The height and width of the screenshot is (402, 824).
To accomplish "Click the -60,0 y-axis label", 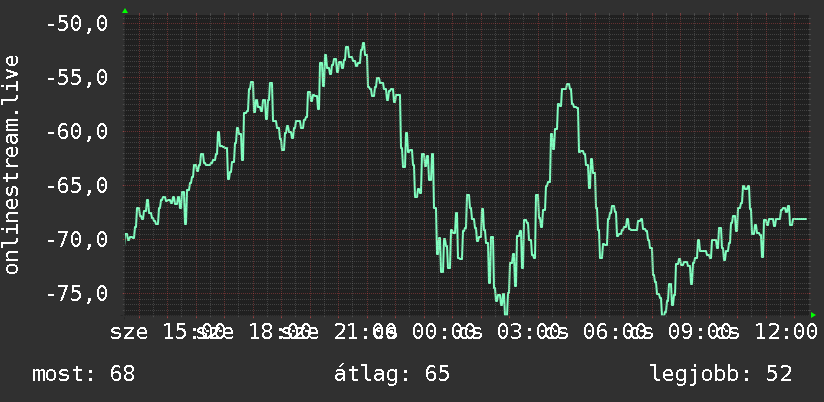I will click(x=77, y=131).
